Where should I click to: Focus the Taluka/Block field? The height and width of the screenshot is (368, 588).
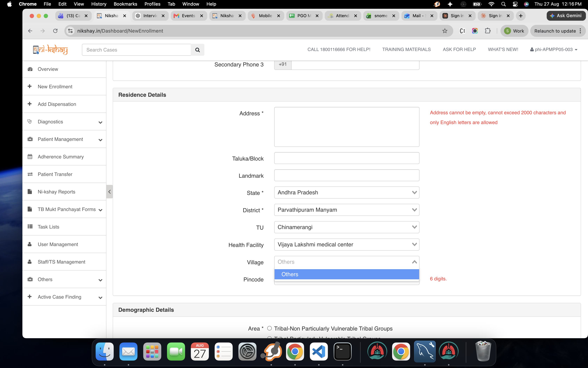click(x=347, y=158)
